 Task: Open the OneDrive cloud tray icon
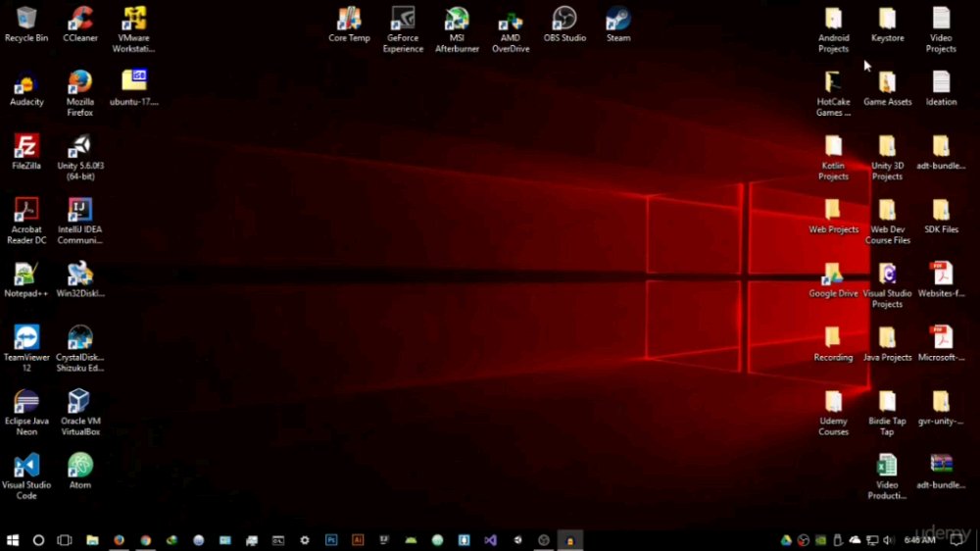[x=855, y=540]
